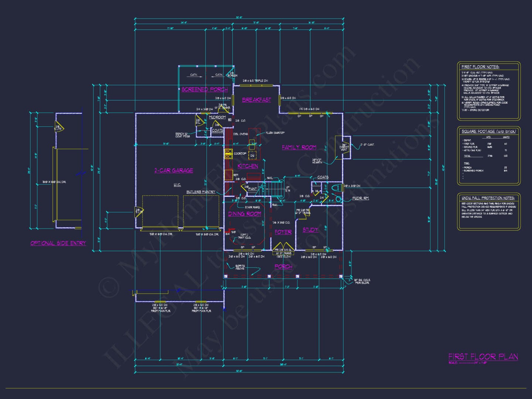The height and width of the screenshot is (399, 532).
Task: Click the COATS label beside the mudroom
Action: coord(217,130)
